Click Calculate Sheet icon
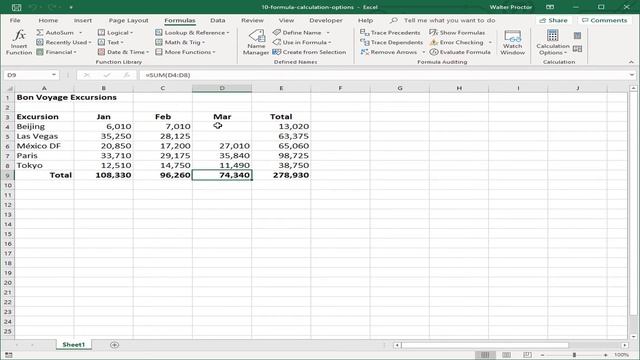The image size is (640, 360). pos(577,49)
